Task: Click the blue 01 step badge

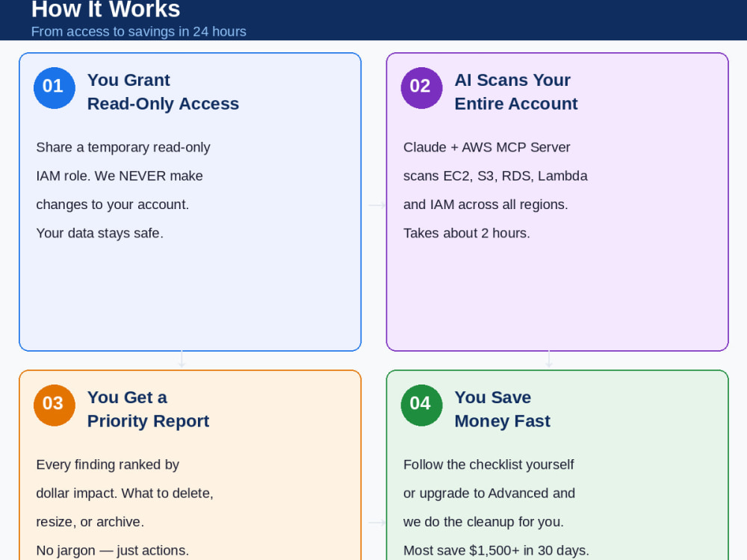Action: [x=55, y=88]
